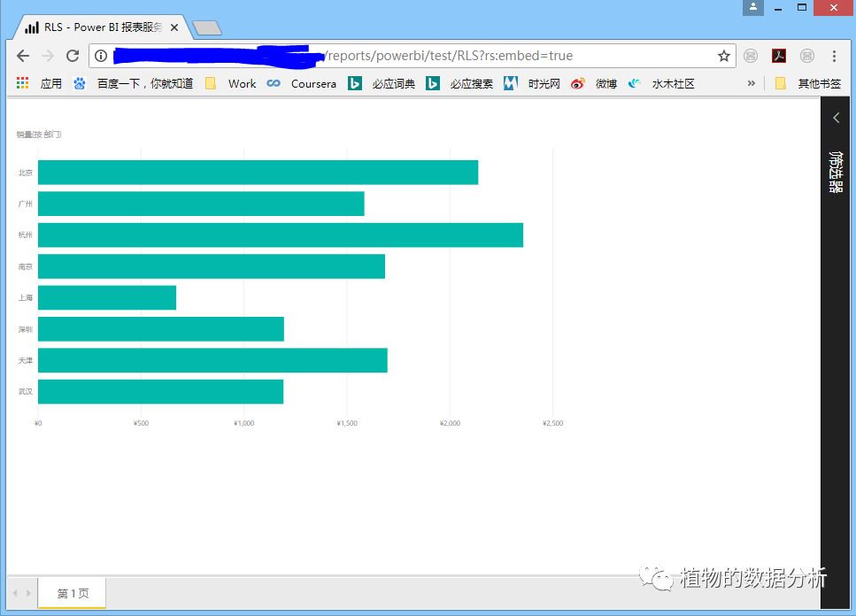Click the site information icon in address bar
Screen dimensions: 856x616
(101, 56)
